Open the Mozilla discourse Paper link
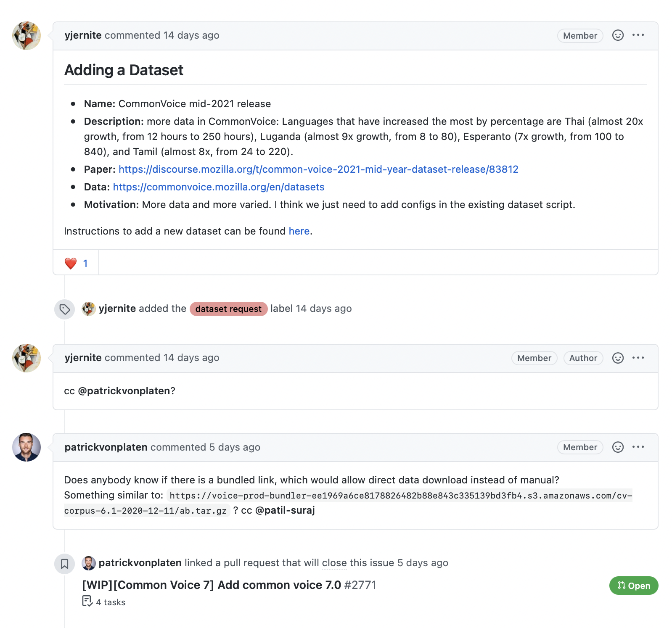The width and height of the screenshot is (672, 628). click(x=318, y=169)
